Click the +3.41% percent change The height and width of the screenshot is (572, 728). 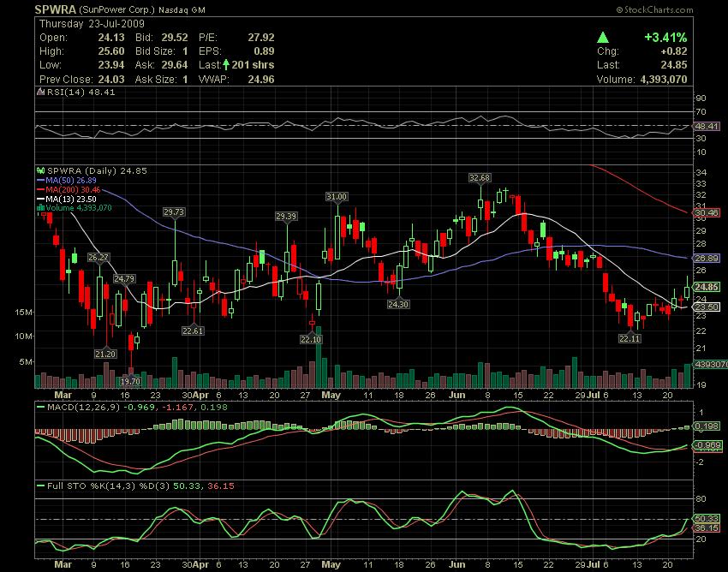665,37
